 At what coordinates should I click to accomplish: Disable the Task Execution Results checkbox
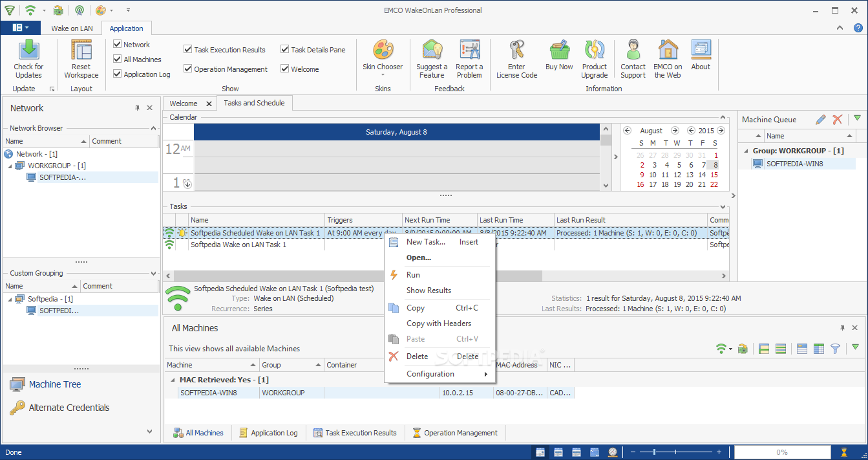point(188,50)
